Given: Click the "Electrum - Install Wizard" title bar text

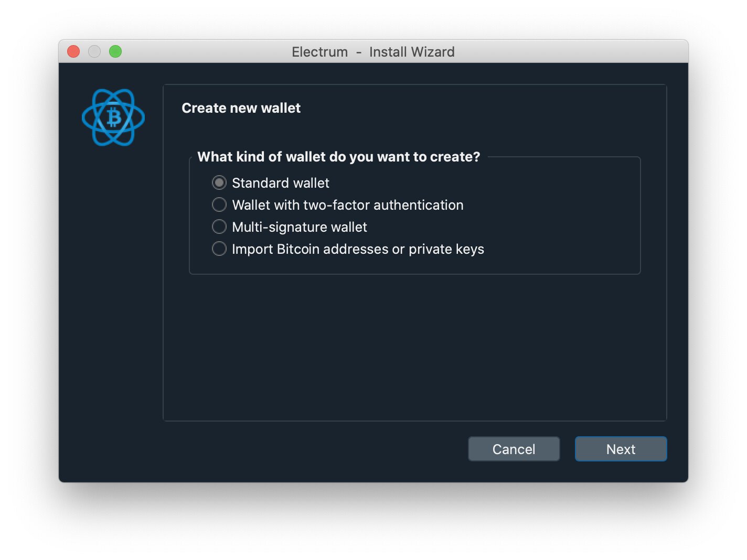Looking at the screenshot, I should coord(373,52).
